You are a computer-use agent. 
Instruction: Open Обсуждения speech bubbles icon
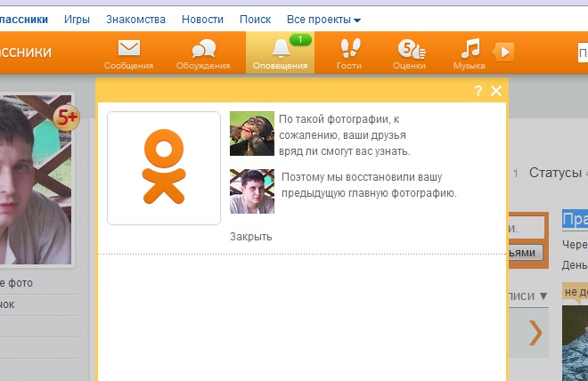click(x=204, y=49)
